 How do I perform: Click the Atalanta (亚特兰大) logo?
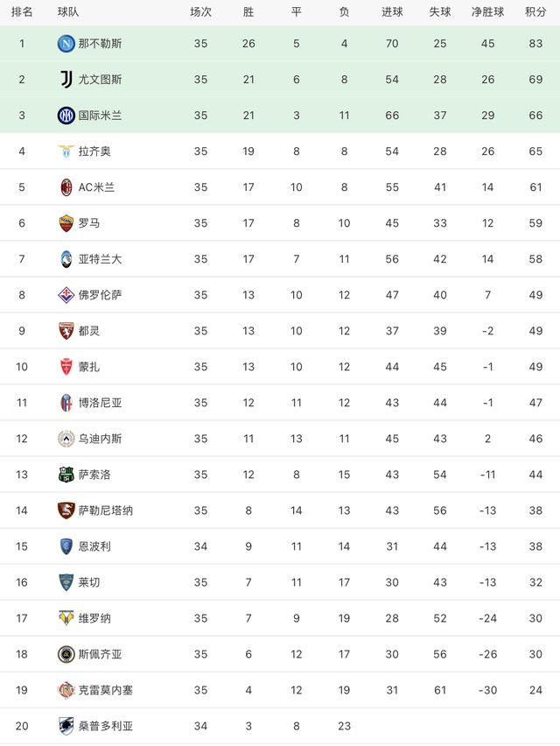click(66, 258)
